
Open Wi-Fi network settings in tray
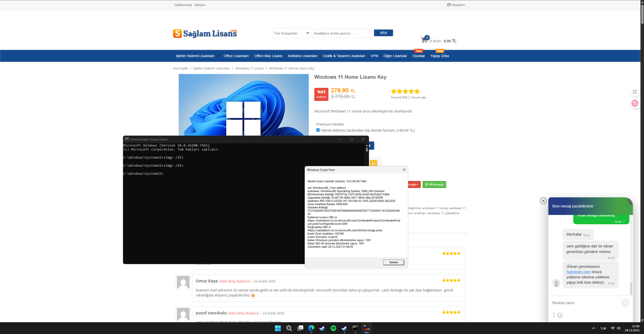tap(613, 328)
